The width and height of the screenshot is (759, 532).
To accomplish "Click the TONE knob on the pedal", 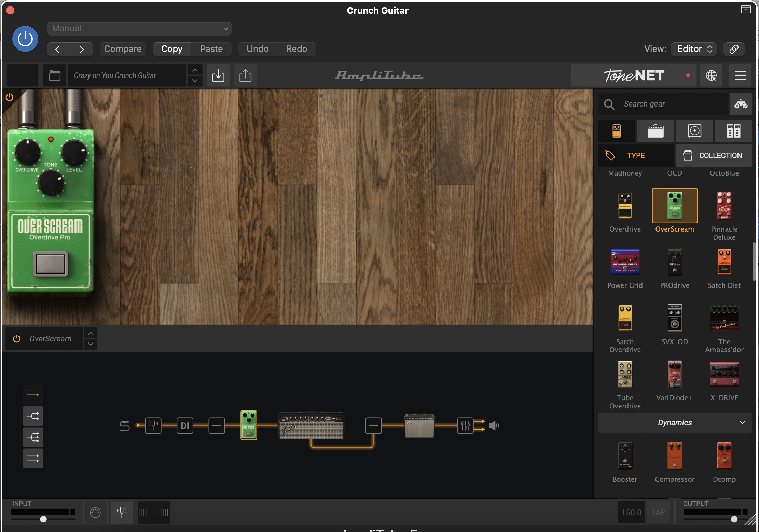I will coord(51,182).
